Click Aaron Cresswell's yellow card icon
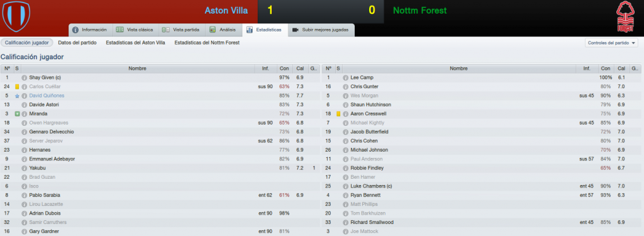644x236 pixels. (338, 114)
